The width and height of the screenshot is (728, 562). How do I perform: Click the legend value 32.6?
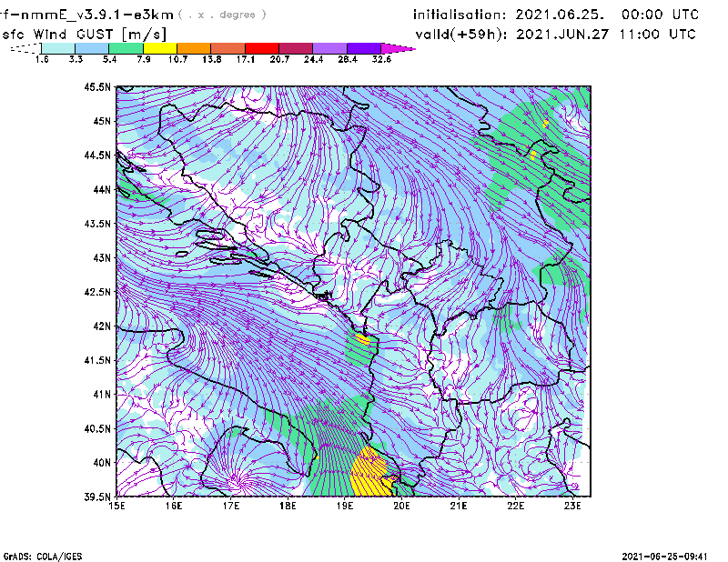[381, 59]
